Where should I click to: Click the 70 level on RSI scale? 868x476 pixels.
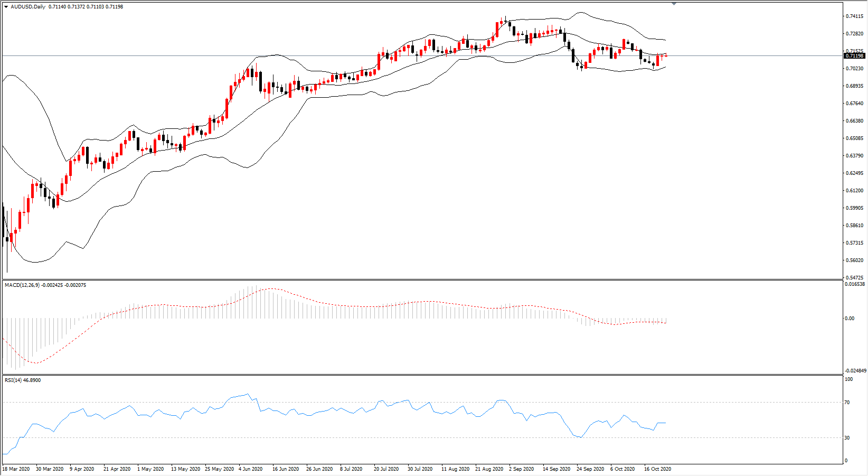(x=847, y=403)
